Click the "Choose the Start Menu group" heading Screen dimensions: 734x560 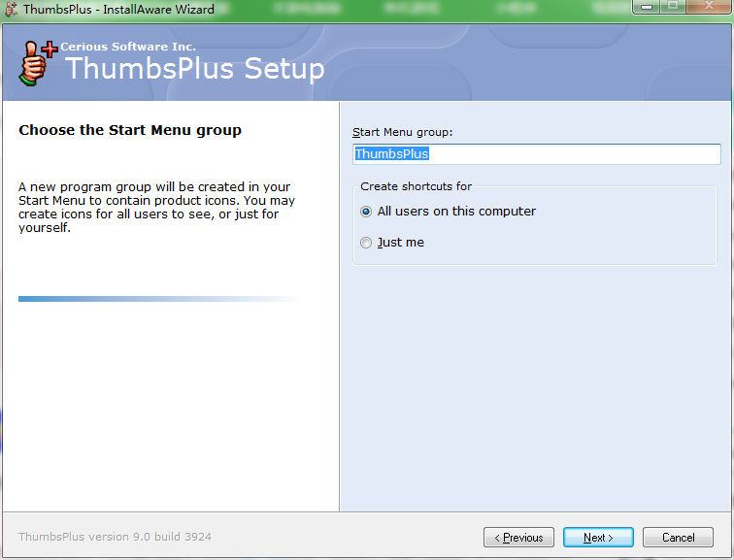coord(130,130)
